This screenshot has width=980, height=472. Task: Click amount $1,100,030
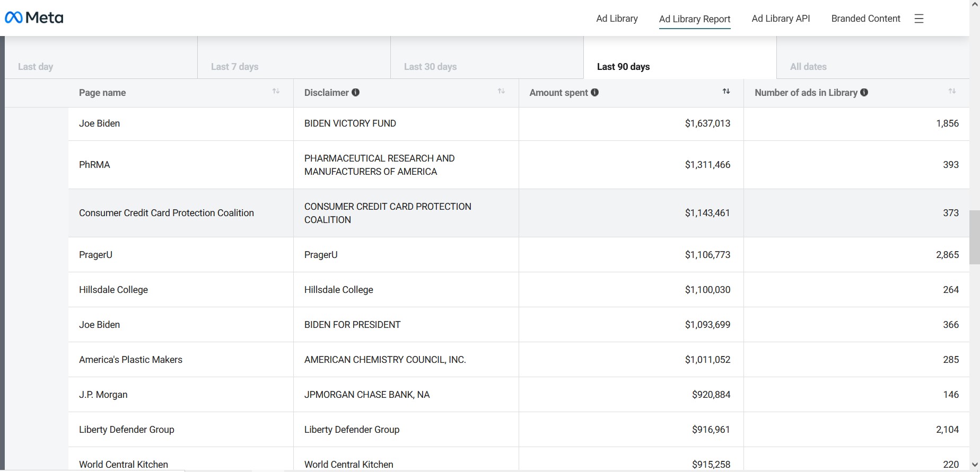pos(707,290)
